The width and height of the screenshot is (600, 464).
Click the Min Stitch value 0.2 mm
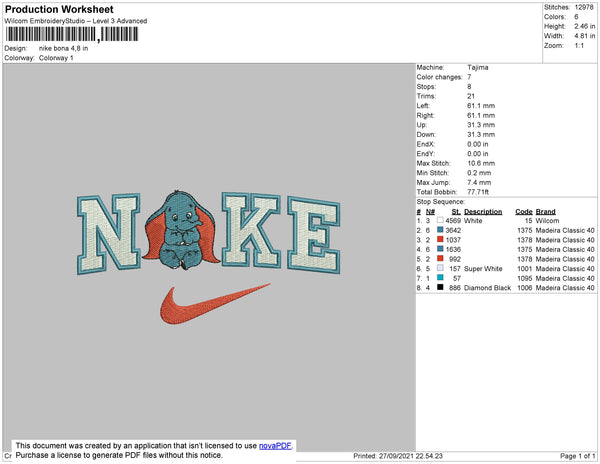click(479, 173)
